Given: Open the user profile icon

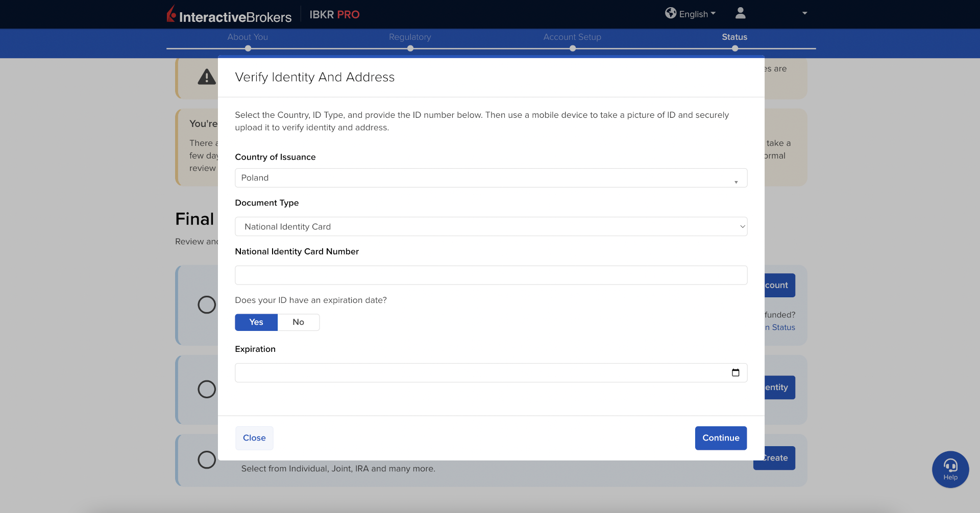Looking at the screenshot, I should [x=740, y=13].
